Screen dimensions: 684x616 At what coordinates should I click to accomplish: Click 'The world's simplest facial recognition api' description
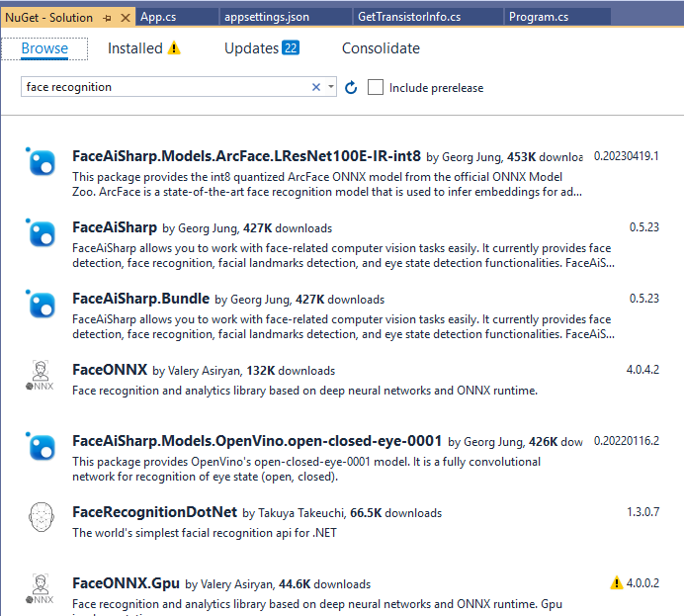(x=205, y=533)
